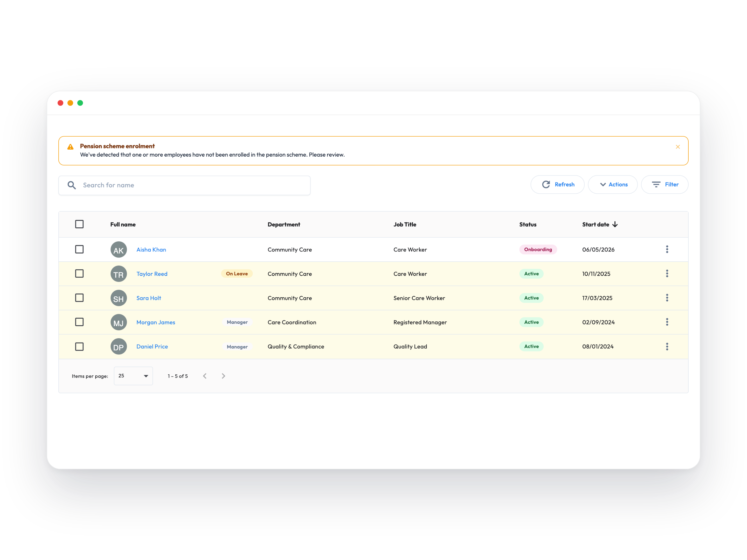Open more options for Sara Holt
Viewport: 747px width, 560px height.
tap(667, 298)
